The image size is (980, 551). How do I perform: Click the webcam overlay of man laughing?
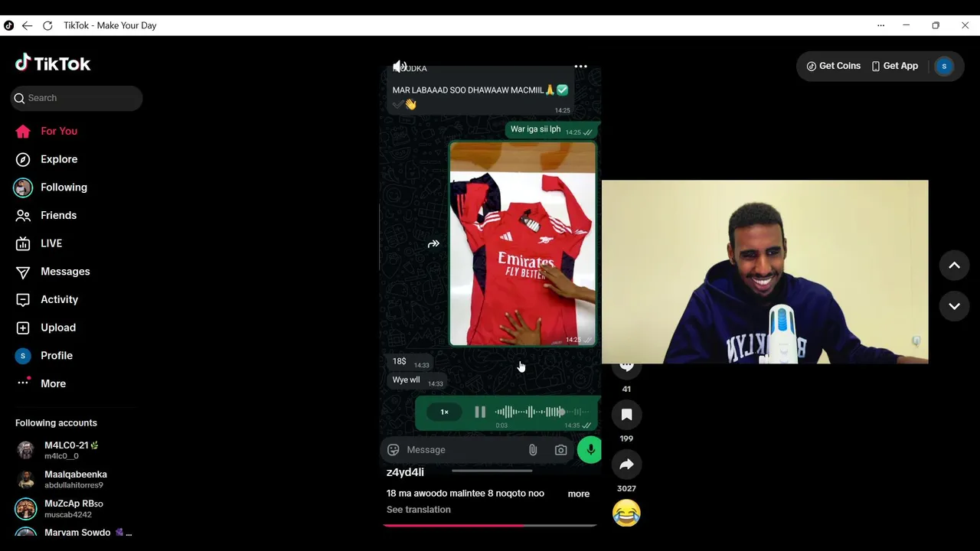765,272
